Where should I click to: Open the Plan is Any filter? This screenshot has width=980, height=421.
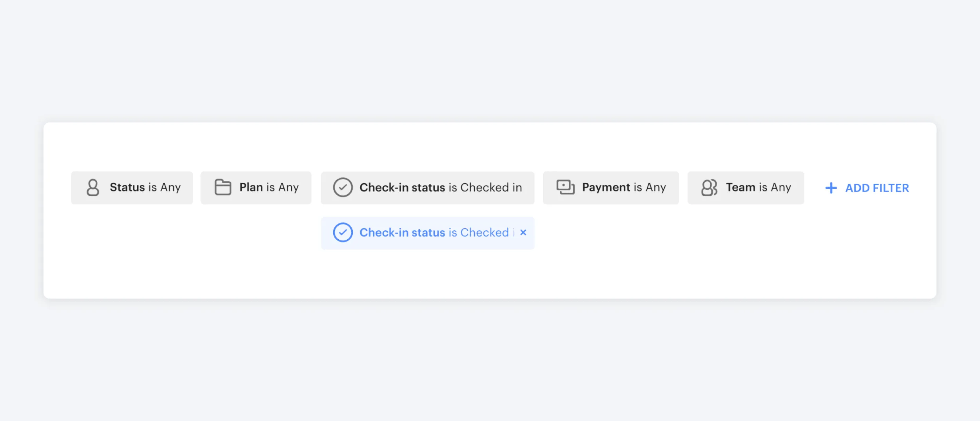click(256, 188)
